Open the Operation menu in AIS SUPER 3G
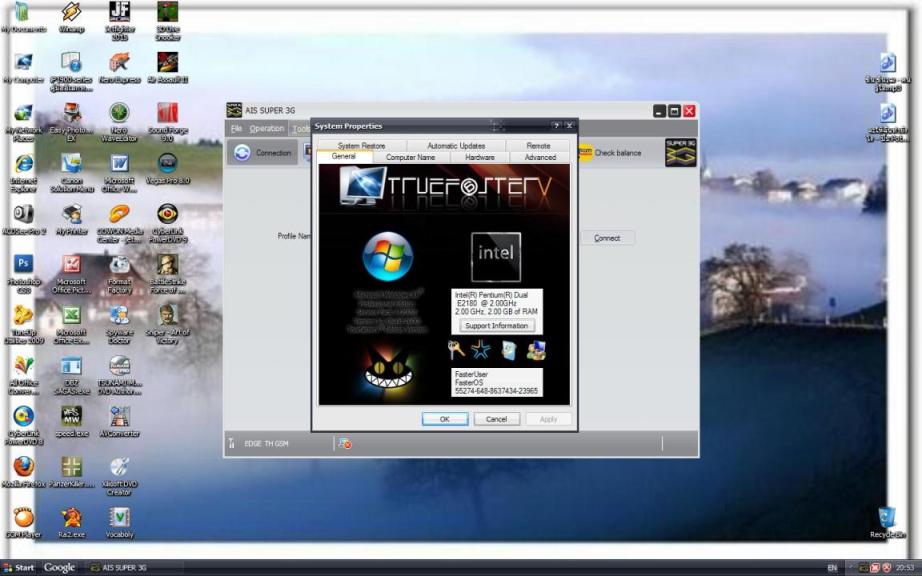Screen dimensions: 922x576 pyautogui.click(x=266, y=129)
